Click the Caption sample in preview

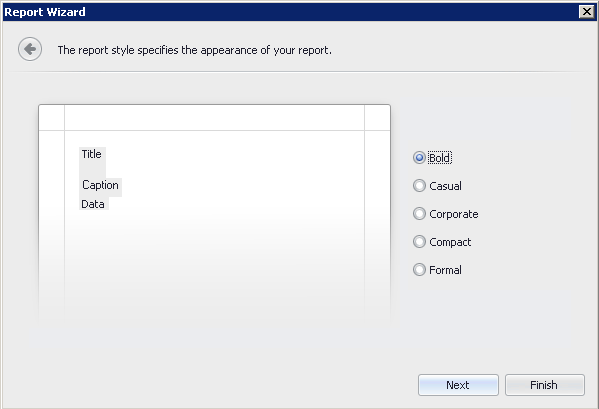tap(100, 185)
